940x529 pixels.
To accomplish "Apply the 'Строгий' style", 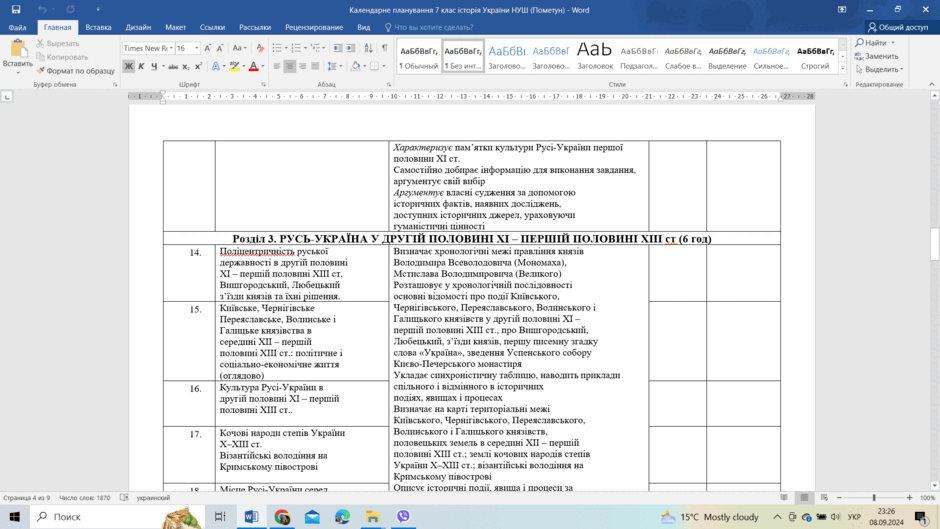I will 815,56.
